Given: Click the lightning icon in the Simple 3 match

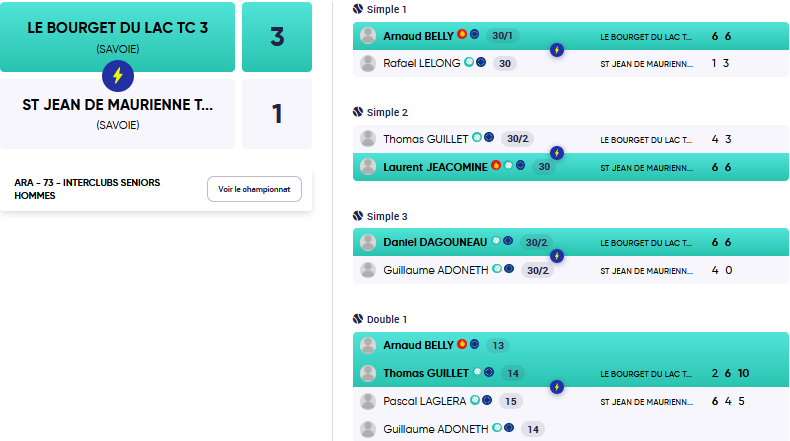Looking at the screenshot, I should point(557,256).
